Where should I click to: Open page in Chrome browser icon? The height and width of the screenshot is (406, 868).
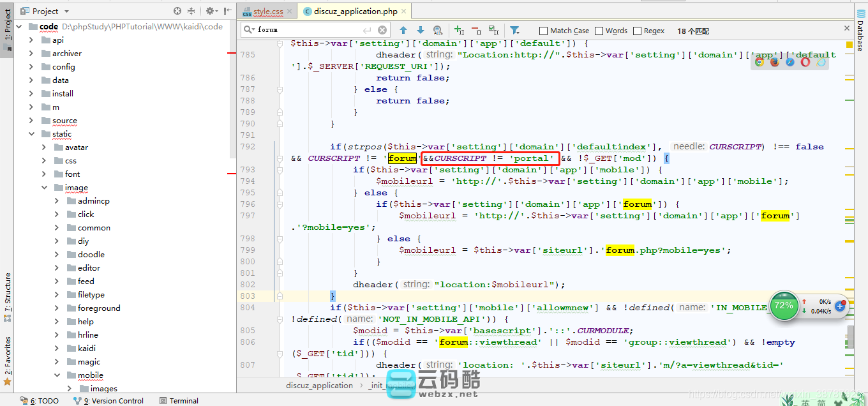(x=759, y=62)
